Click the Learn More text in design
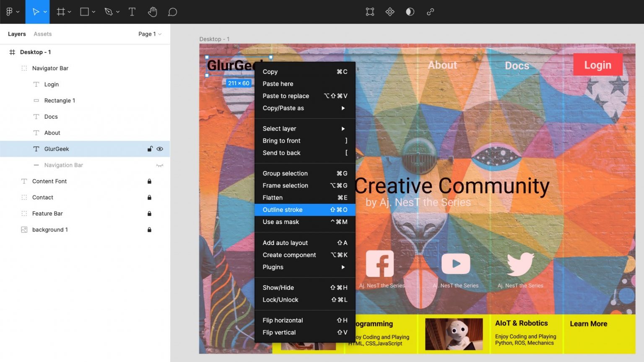Viewport: 644px width, 362px height. click(x=588, y=324)
